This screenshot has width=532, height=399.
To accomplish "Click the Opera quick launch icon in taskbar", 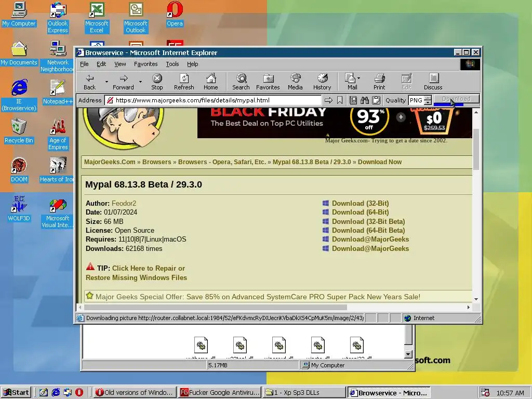I will [x=79, y=393].
